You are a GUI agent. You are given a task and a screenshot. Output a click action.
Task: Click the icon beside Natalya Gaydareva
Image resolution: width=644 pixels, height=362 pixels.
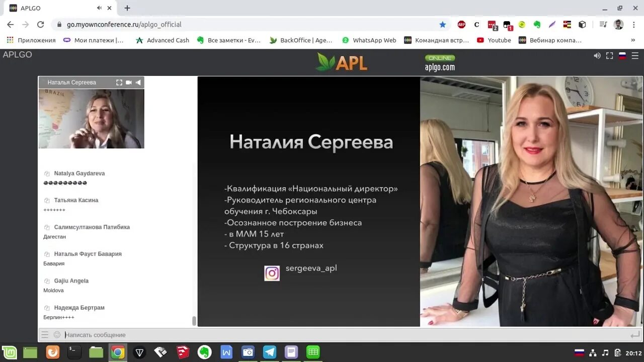tap(47, 173)
